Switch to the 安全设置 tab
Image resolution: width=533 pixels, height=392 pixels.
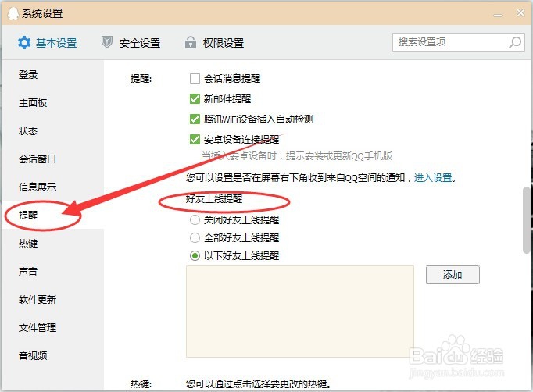(131, 43)
